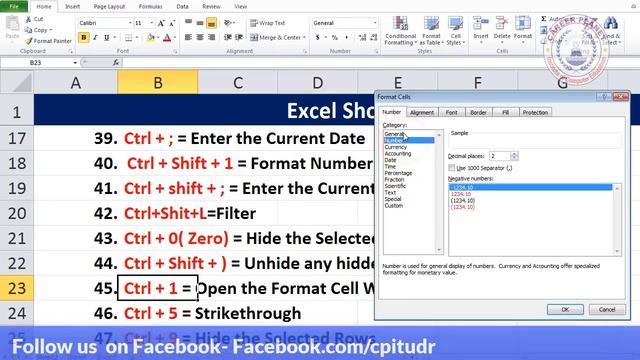Open the Fill Color dropdown arrow
This screenshot has width=640, height=360.
pyautogui.click(x=158, y=38)
